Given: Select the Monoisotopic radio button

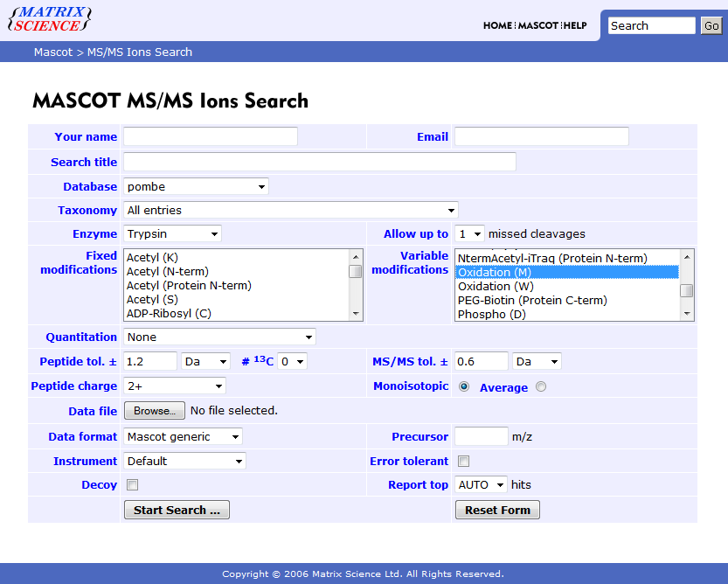Looking at the screenshot, I should click(463, 386).
